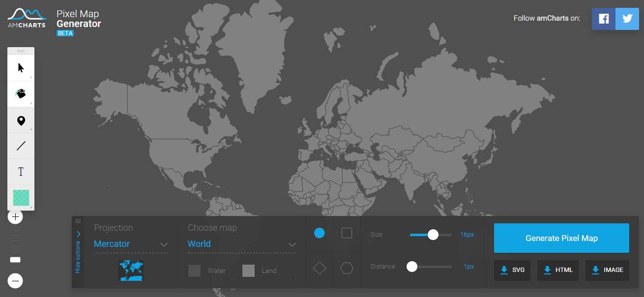The image size is (644, 297).
Task: Click the options panel hamburger icon
Action: tap(78, 221)
